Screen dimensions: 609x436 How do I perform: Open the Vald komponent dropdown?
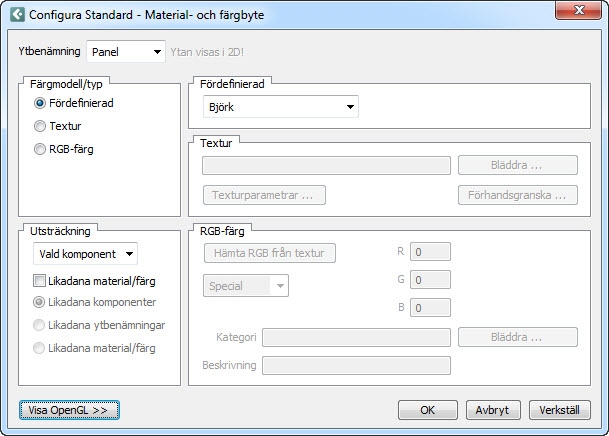pos(86,254)
